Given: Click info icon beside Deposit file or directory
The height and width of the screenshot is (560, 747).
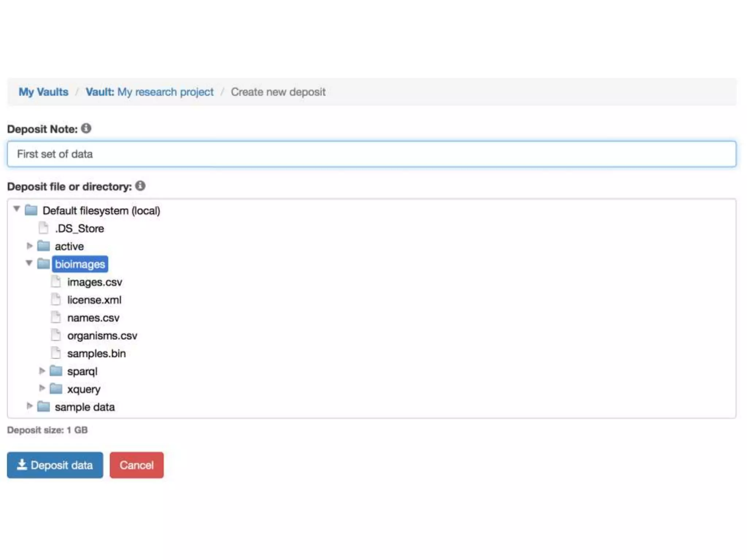Looking at the screenshot, I should [x=140, y=186].
